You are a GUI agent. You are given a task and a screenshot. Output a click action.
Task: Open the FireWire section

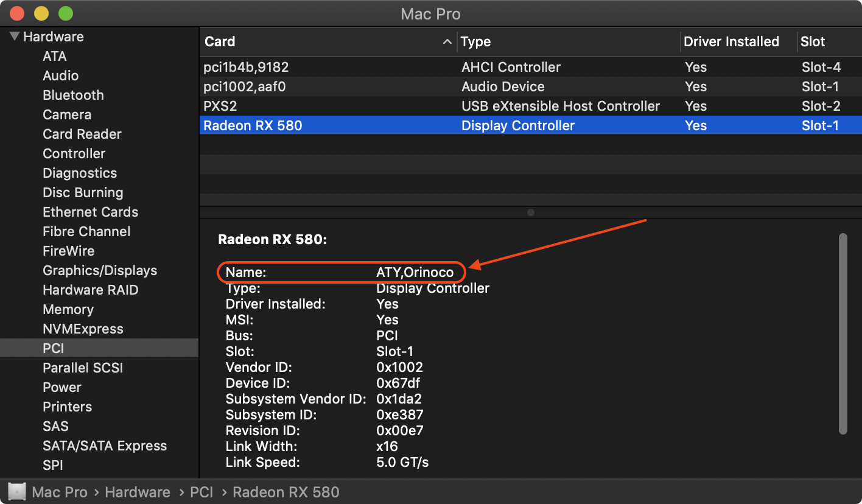pyautogui.click(x=69, y=251)
